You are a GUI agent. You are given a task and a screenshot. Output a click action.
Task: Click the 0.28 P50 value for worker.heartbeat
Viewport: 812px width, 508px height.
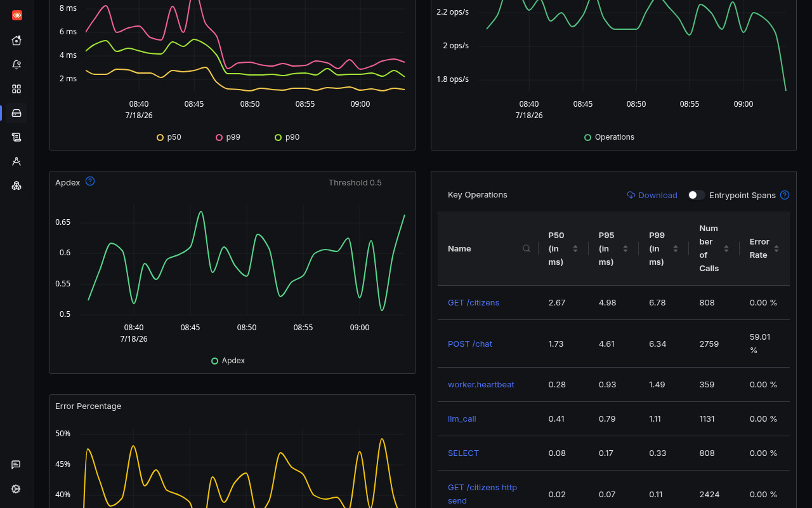(x=557, y=384)
